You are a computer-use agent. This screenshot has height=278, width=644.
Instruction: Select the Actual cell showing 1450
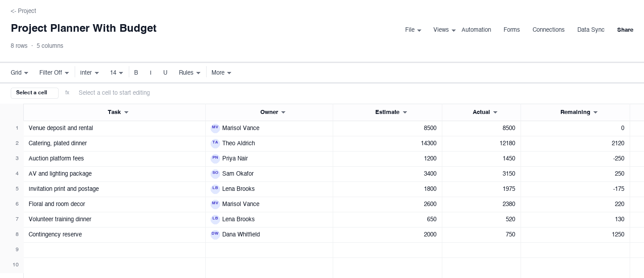coord(482,159)
